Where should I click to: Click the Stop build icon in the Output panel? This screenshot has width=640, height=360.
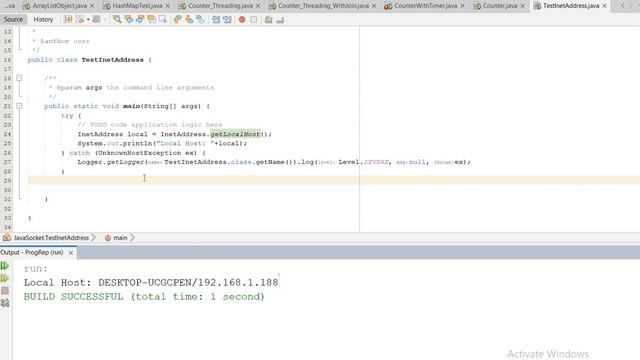pyautogui.click(x=5, y=291)
